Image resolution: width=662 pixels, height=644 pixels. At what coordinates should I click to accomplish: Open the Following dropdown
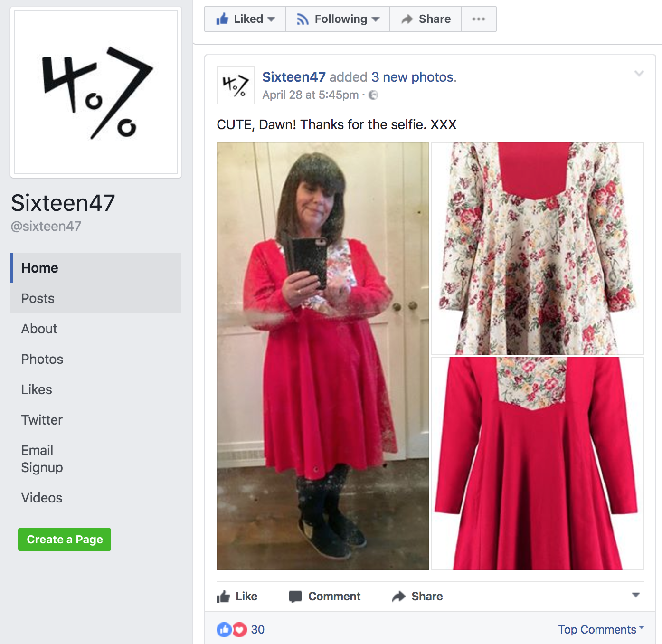point(338,19)
